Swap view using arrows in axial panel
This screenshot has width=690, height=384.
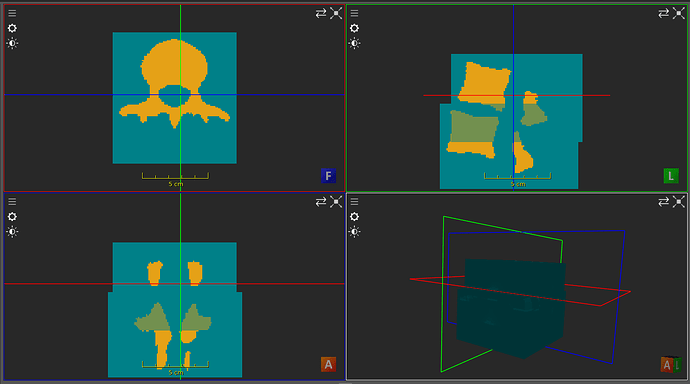click(321, 13)
